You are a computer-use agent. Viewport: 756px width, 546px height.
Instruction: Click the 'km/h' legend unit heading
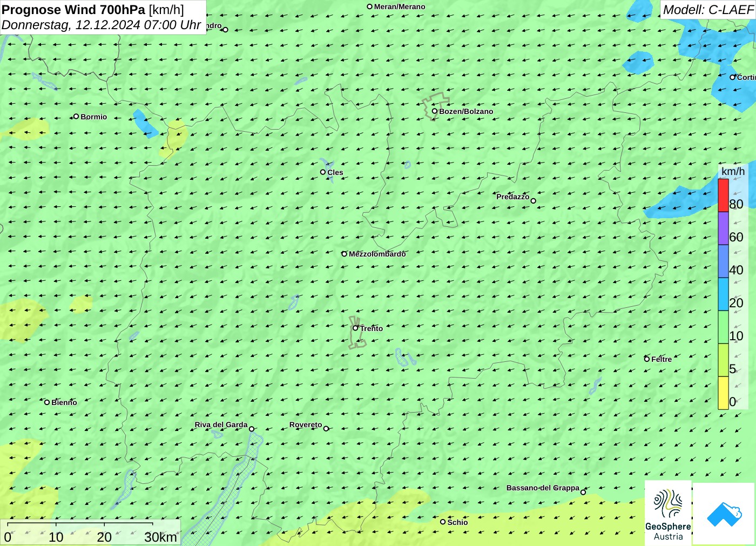733,171
